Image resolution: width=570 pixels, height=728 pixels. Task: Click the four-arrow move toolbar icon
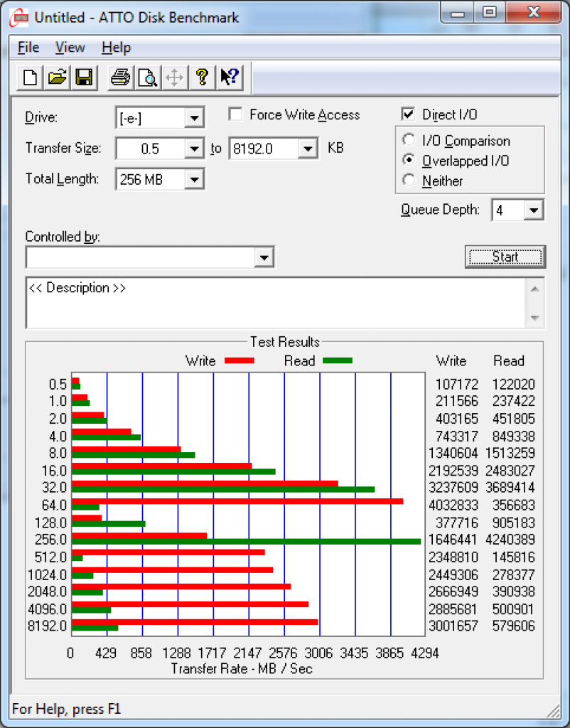(175, 77)
